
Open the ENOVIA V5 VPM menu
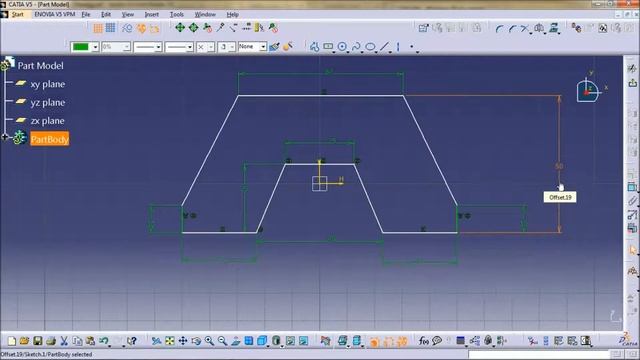click(54, 14)
